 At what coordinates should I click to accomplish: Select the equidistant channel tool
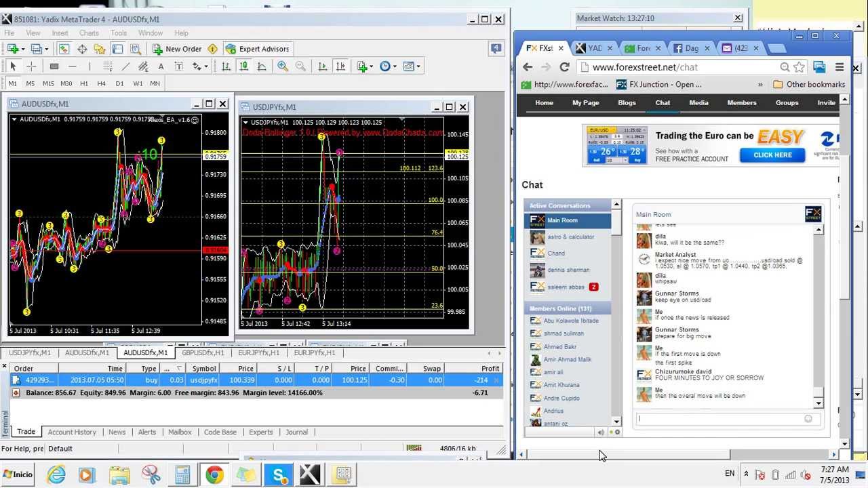(x=143, y=66)
